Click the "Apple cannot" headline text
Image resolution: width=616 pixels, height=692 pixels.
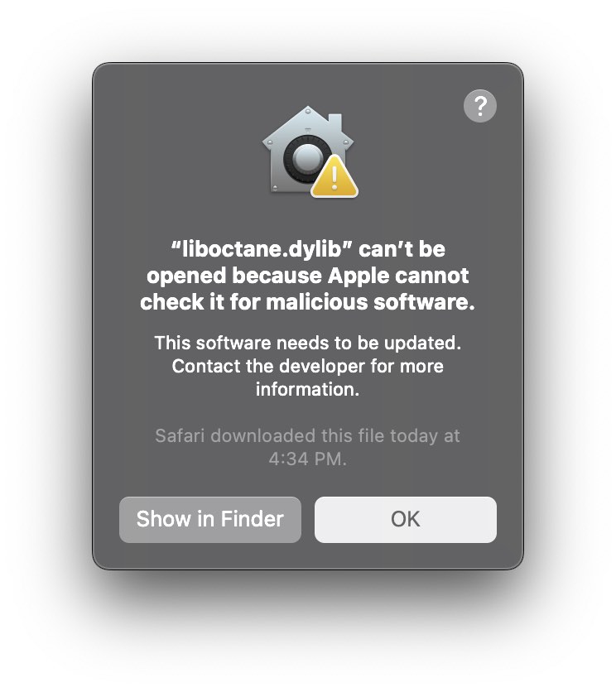coord(398,276)
